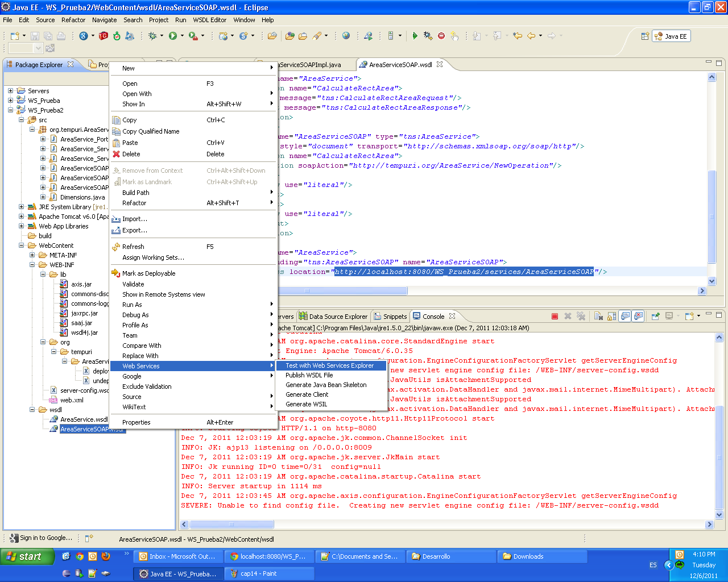Switch to Data Source Explorer tab

click(333, 317)
